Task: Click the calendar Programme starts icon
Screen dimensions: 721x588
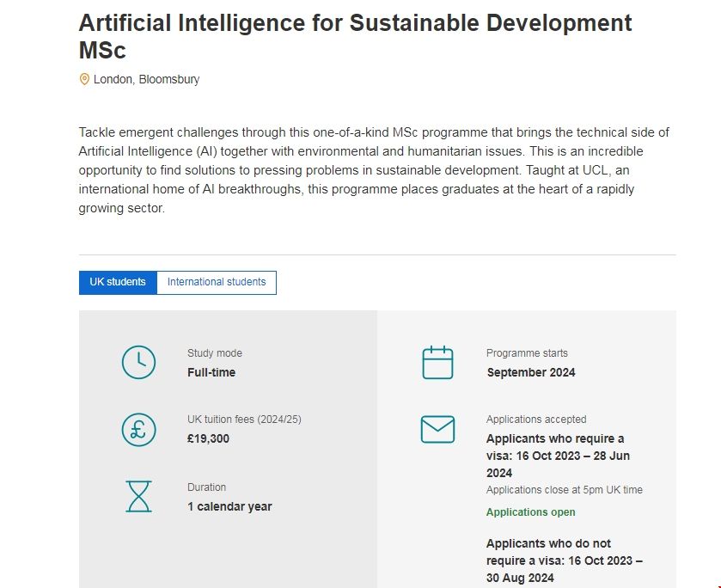Action: [437, 363]
